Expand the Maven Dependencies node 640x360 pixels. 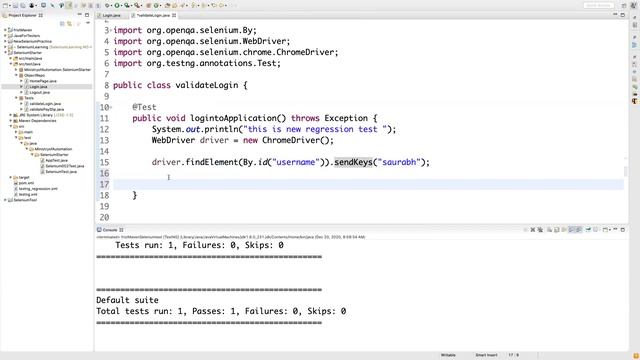tap(11, 121)
